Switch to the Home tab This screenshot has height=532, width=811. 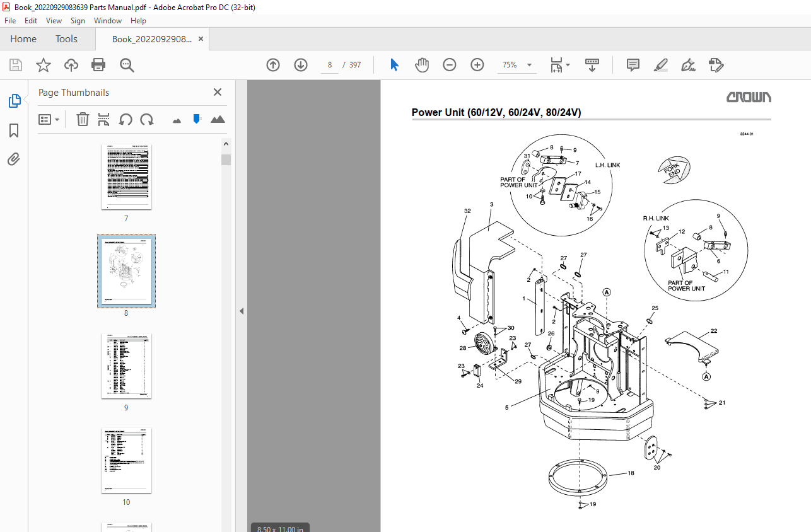pos(23,39)
